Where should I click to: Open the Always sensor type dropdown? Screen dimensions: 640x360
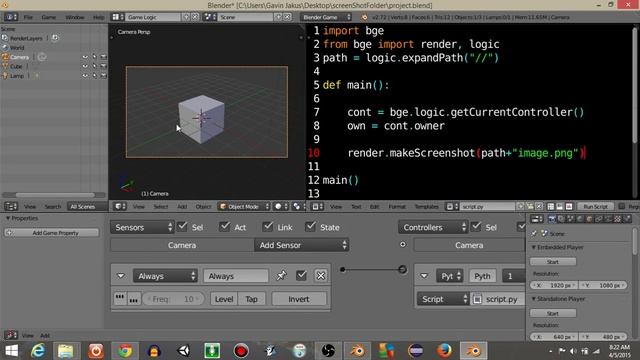coord(165,276)
